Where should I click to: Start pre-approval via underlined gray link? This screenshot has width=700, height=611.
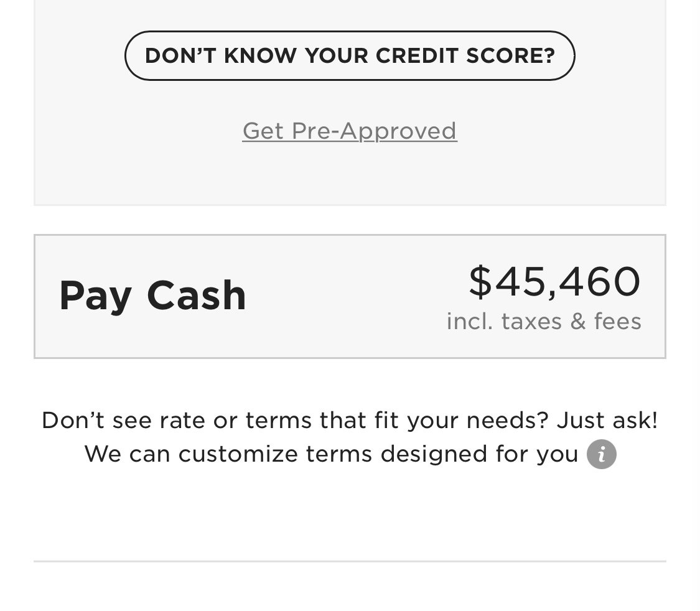(x=350, y=131)
